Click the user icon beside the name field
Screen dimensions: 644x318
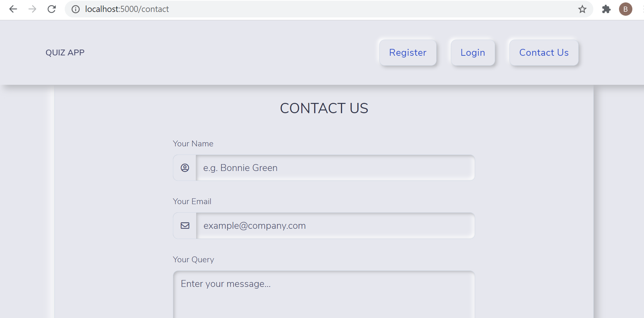tap(185, 168)
